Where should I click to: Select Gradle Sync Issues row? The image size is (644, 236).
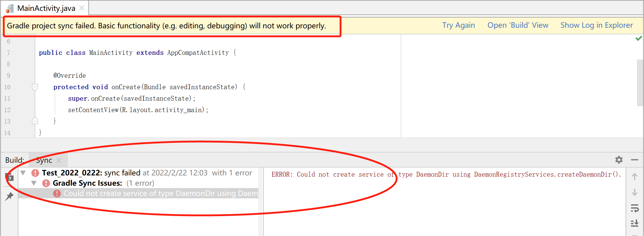[x=138, y=183]
